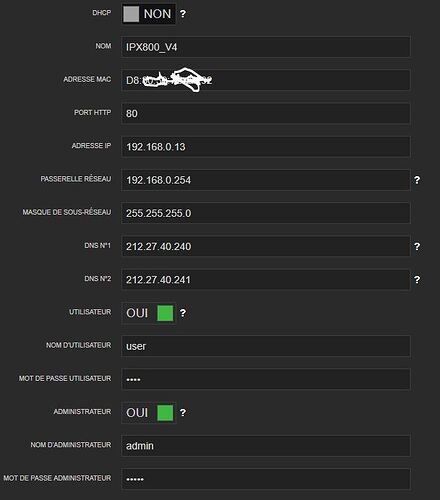This screenshot has width=440, height=500.
Task: Select the Adresse MAC field
Action: click(266, 80)
